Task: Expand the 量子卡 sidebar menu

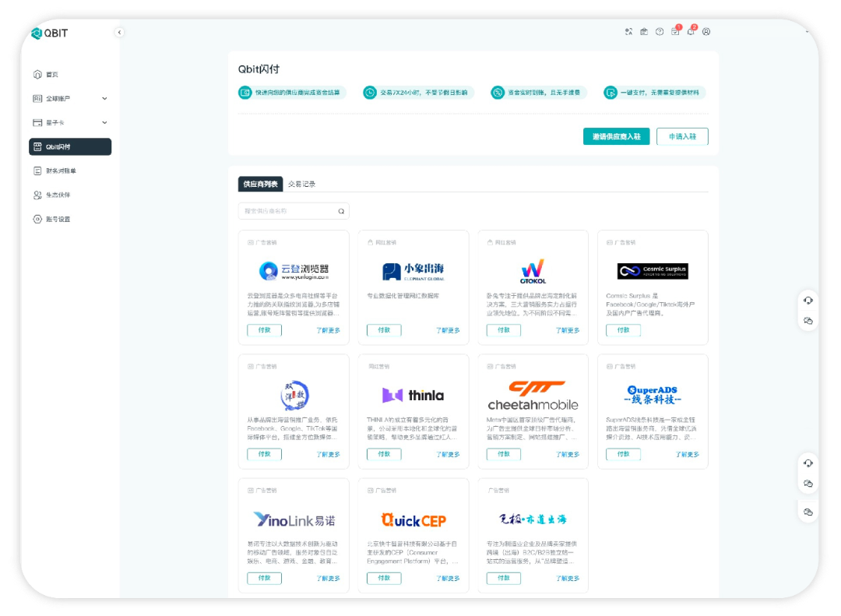Action: click(x=104, y=123)
